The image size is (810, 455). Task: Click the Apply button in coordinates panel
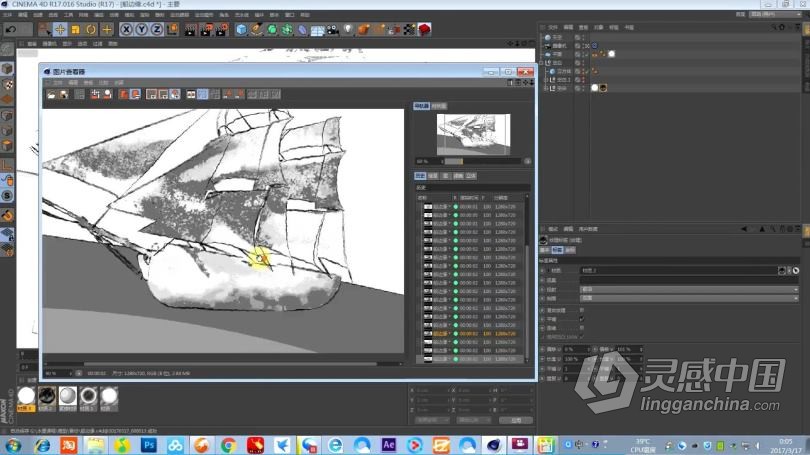coord(516,420)
